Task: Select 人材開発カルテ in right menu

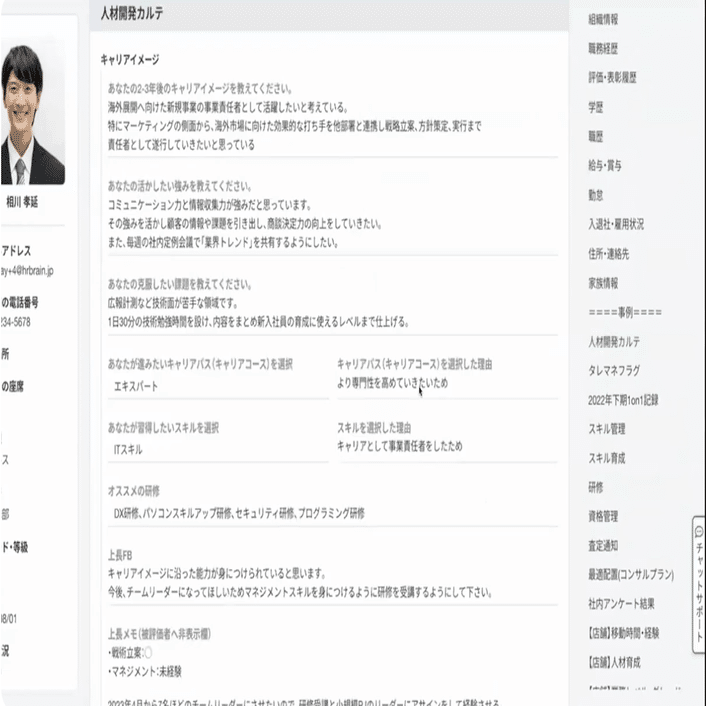Action: pyautogui.click(x=614, y=342)
